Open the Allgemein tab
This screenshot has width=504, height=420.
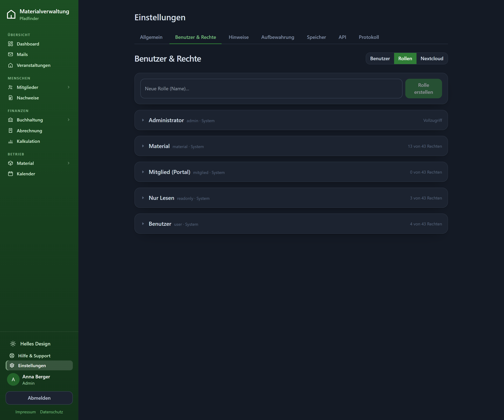pyautogui.click(x=151, y=37)
